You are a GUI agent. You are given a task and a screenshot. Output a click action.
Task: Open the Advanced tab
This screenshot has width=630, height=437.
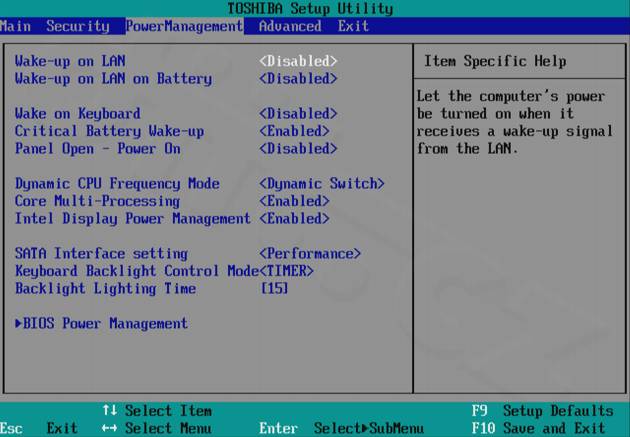point(290,26)
